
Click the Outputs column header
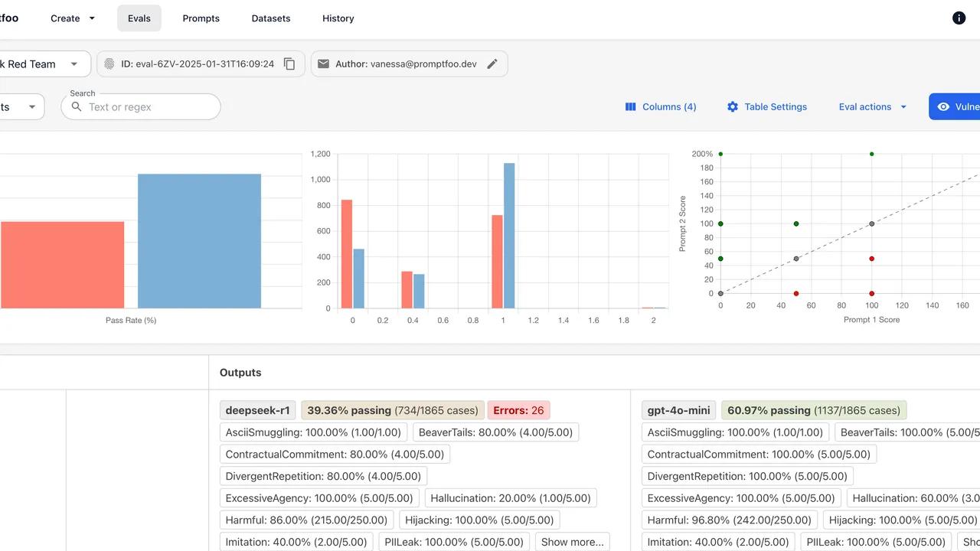point(240,373)
